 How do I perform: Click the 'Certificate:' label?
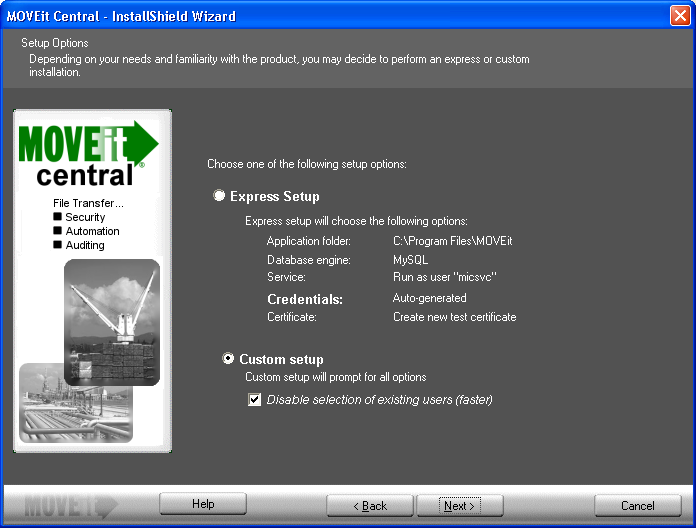coord(292,317)
